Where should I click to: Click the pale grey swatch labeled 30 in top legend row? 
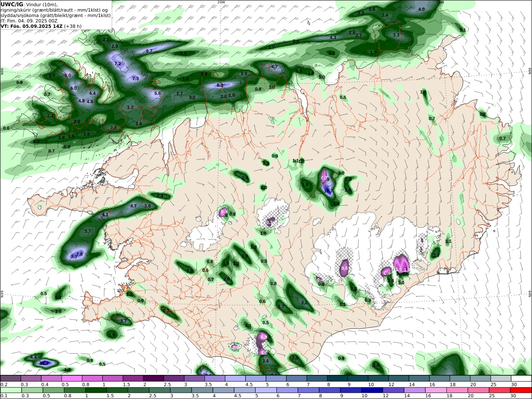coord(521,379)
